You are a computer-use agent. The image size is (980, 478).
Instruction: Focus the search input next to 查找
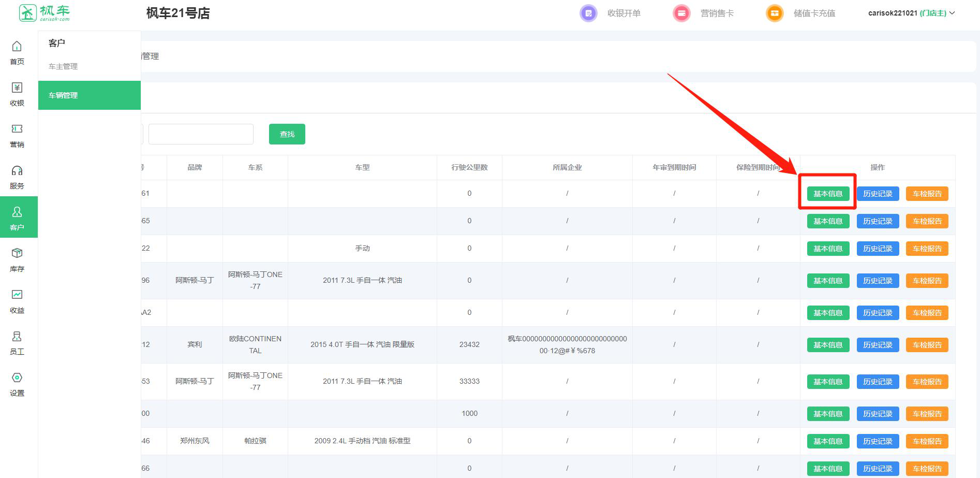tap(201, 134)
